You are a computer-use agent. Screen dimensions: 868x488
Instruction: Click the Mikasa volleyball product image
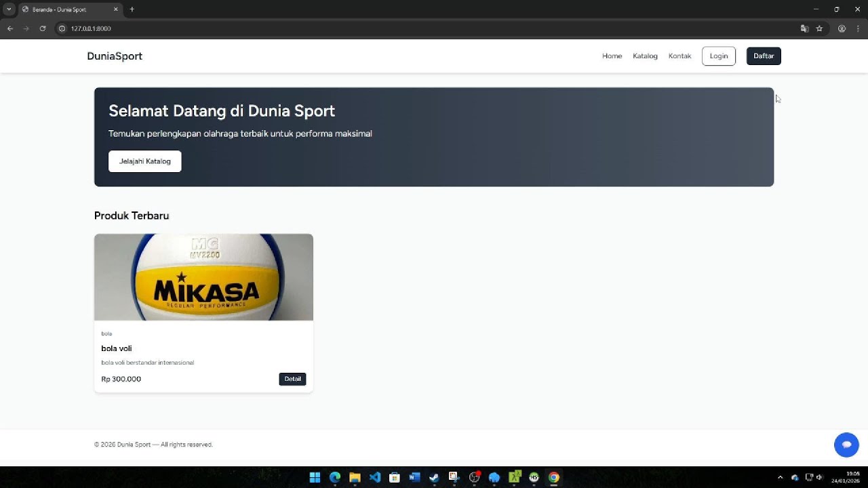[x=203, y=277]
